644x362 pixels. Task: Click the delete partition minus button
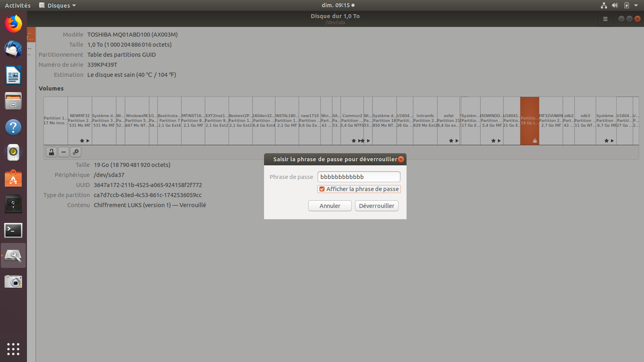(64, 152)
